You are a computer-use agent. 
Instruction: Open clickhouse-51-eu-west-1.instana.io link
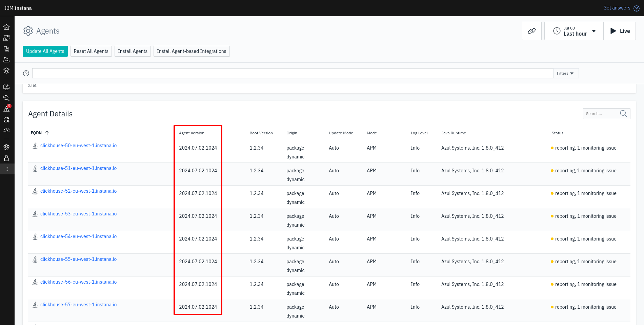pos(78,168)
